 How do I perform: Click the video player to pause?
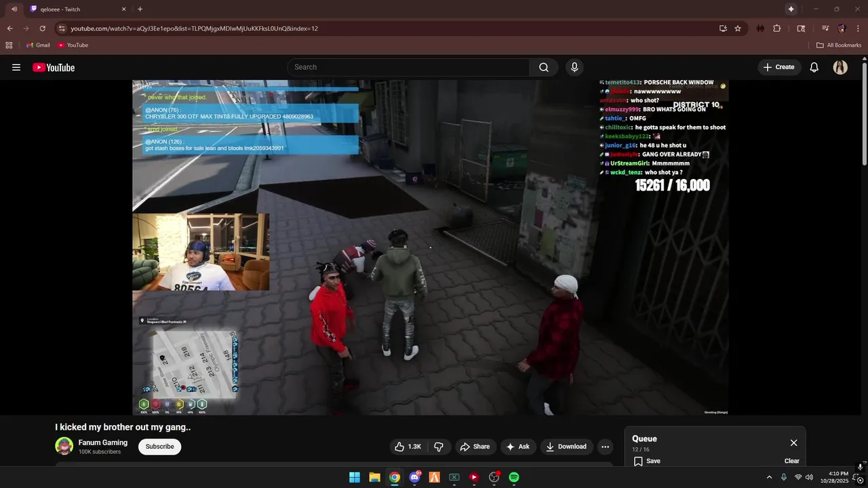(x=430, y=247)
